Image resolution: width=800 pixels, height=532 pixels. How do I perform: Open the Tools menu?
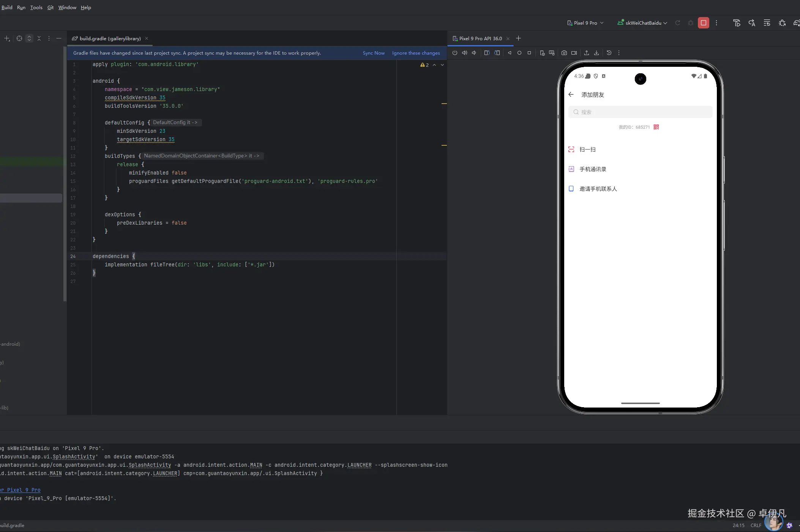pos(36,7)
